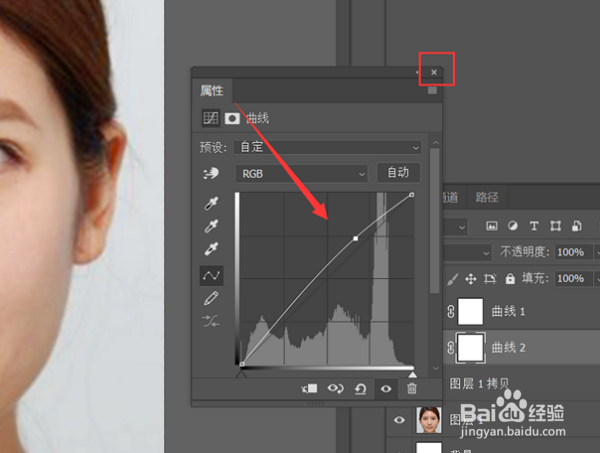Select the pencil draw curve tool

pyautogui.click(x=211, y=298)
